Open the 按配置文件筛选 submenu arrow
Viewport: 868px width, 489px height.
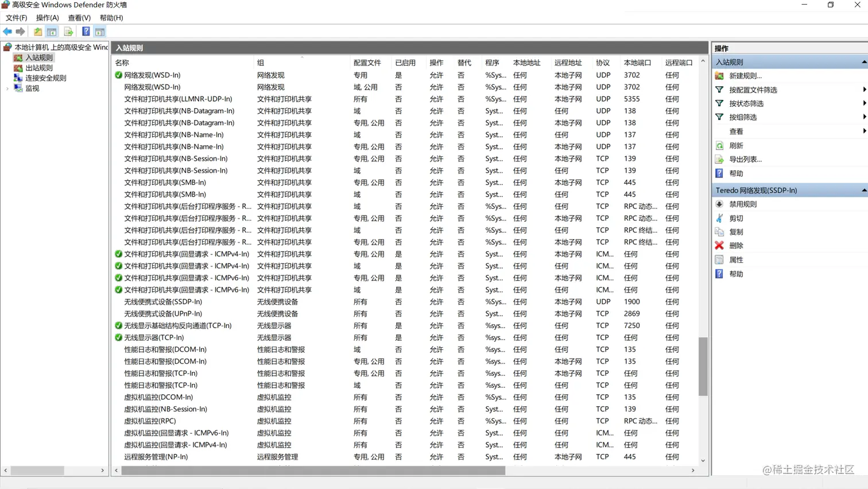pyautogui.click(x=864, y=90)
